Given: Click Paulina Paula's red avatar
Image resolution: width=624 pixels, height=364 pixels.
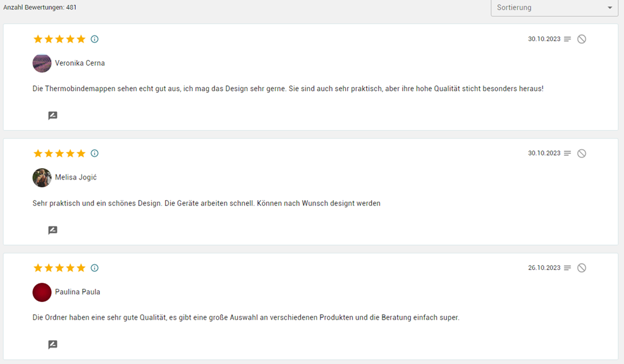Looking at the screenshot, I should (x=42, y=292).
